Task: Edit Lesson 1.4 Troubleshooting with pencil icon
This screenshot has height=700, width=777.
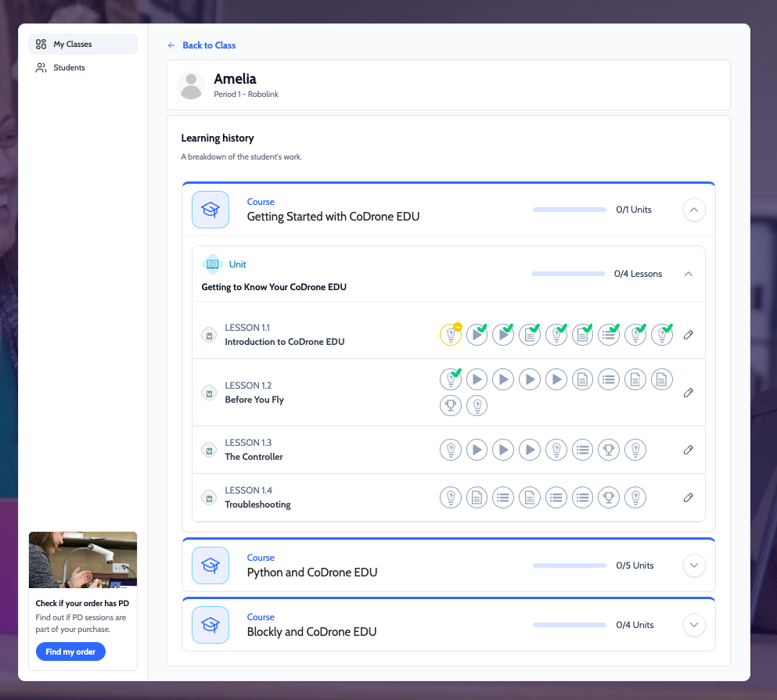Action: click(x=689, y=497)
